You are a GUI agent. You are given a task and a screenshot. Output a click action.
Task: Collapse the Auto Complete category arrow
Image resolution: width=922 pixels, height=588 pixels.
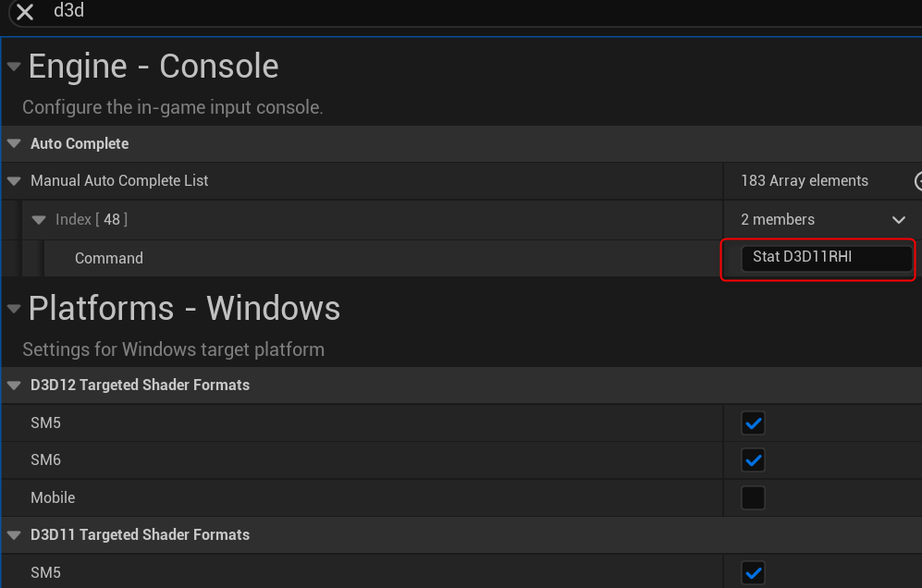pos(14,144)
